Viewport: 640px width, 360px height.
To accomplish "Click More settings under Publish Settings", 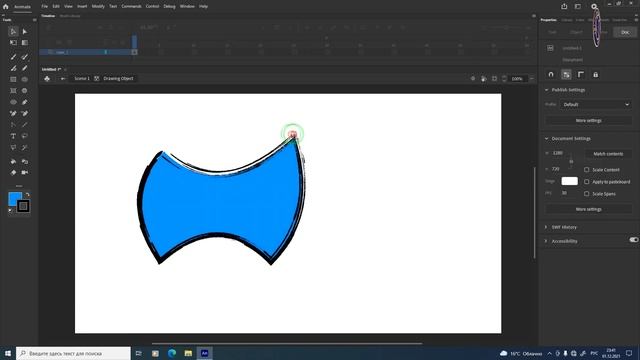I will [x=588, y=121].
